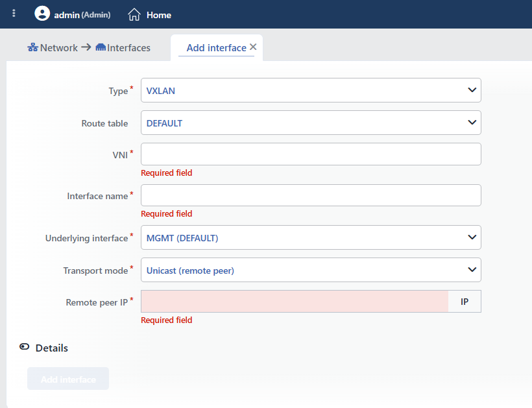
Task: Click the Transport mode label
Action: coord(95,270)
